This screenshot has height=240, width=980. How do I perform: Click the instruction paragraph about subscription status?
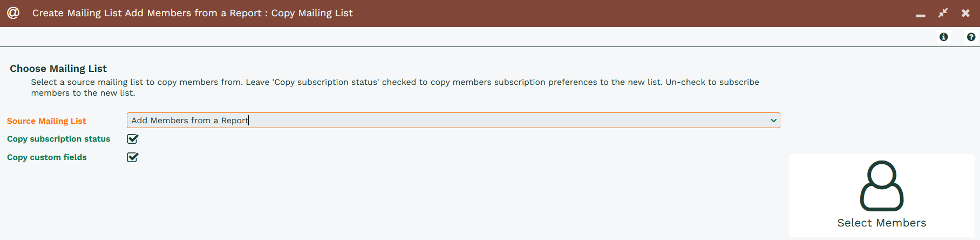click(x=395, y=88)
